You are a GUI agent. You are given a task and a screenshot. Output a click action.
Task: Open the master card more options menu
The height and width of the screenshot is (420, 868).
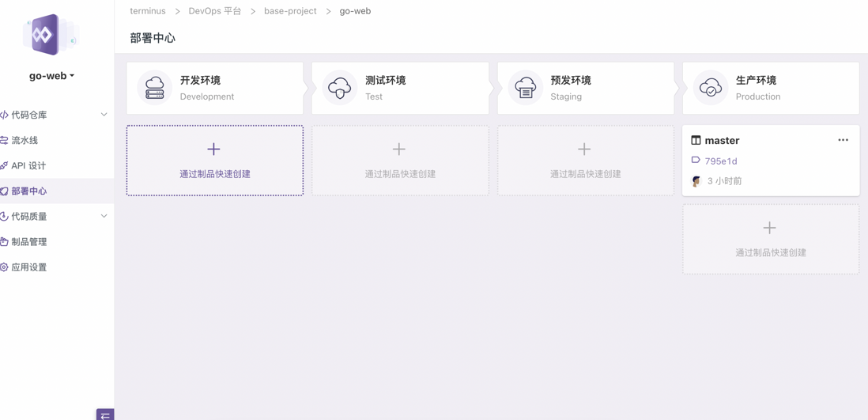click(x=843, y=140)
